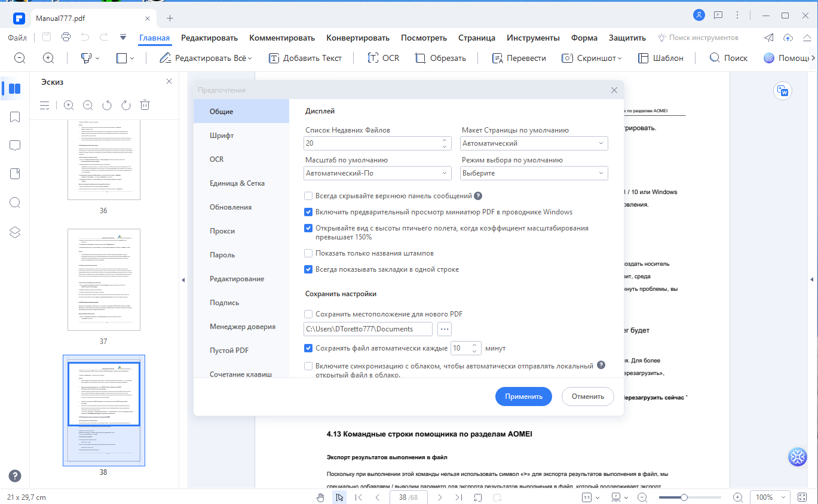Rotate thumbnails clockwise in Эскиз panel
The height and width of the screenshot is (504, 818).
(x=126, y=105)
